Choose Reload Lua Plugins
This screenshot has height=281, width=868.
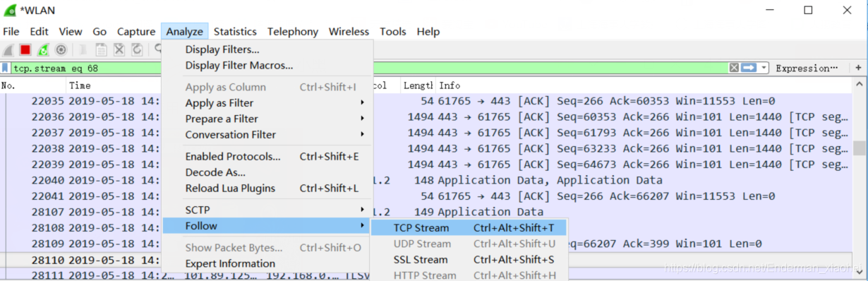tap(267, 189)
